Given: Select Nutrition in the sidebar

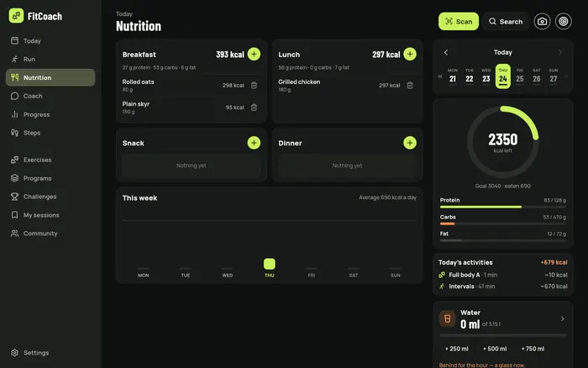Looking at the screenshot, I should point(50,77).
